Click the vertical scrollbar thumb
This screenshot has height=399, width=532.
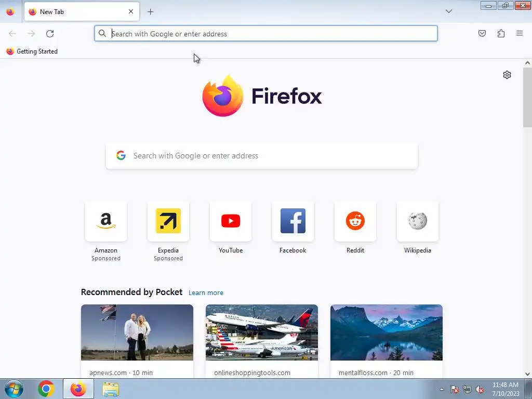click(527, 97)
